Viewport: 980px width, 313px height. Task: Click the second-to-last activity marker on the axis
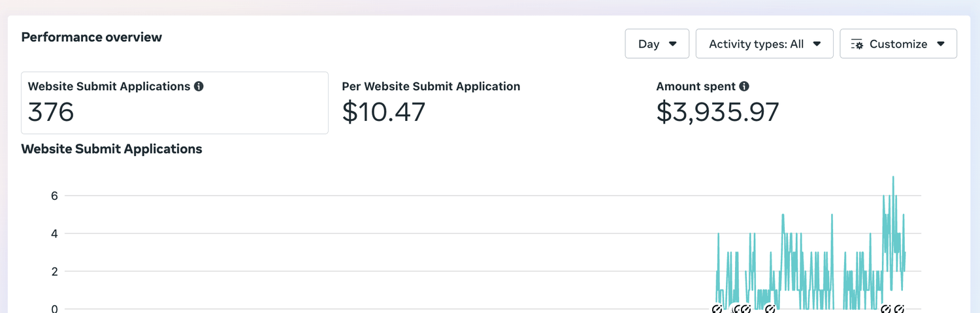pyautogui.click(x=886, y=309)
